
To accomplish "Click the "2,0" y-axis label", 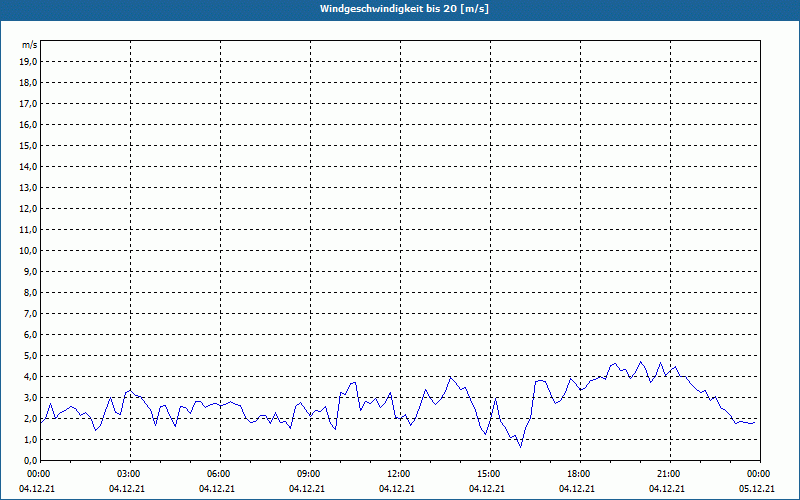I will [x=31, y=418].
